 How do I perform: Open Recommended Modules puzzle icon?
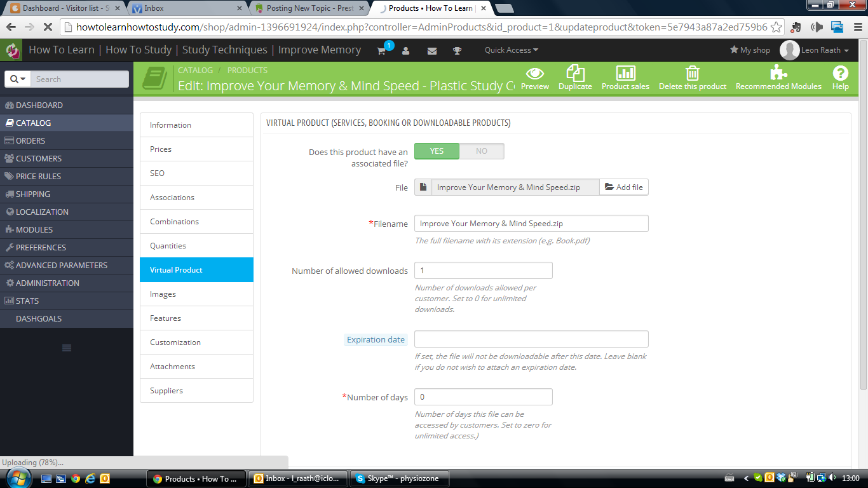778,73
